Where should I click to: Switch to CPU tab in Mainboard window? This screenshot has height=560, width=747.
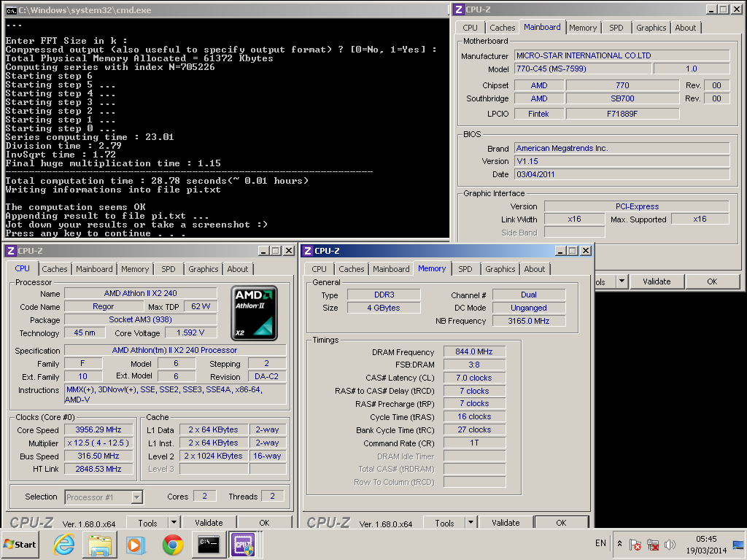coord(470,28)
